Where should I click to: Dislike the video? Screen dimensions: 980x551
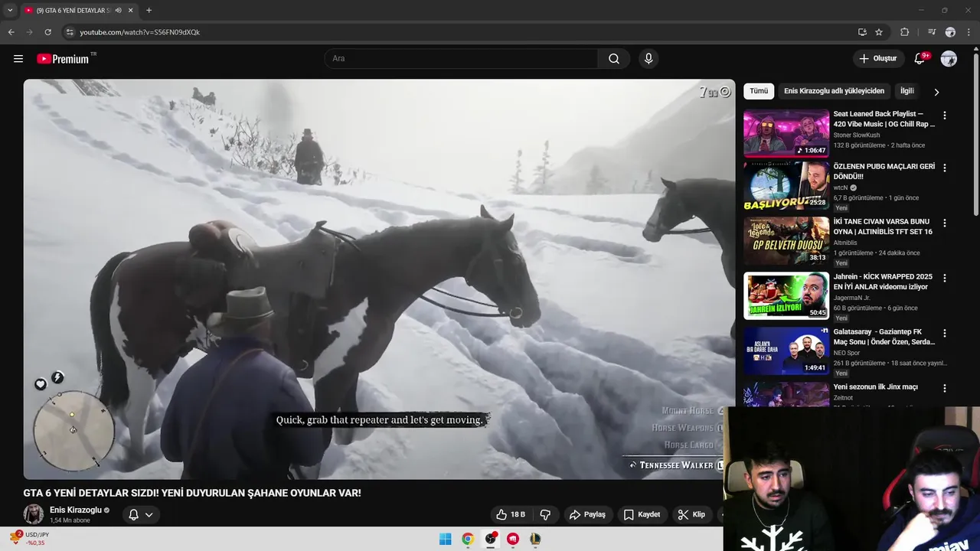tap(546, 515)
